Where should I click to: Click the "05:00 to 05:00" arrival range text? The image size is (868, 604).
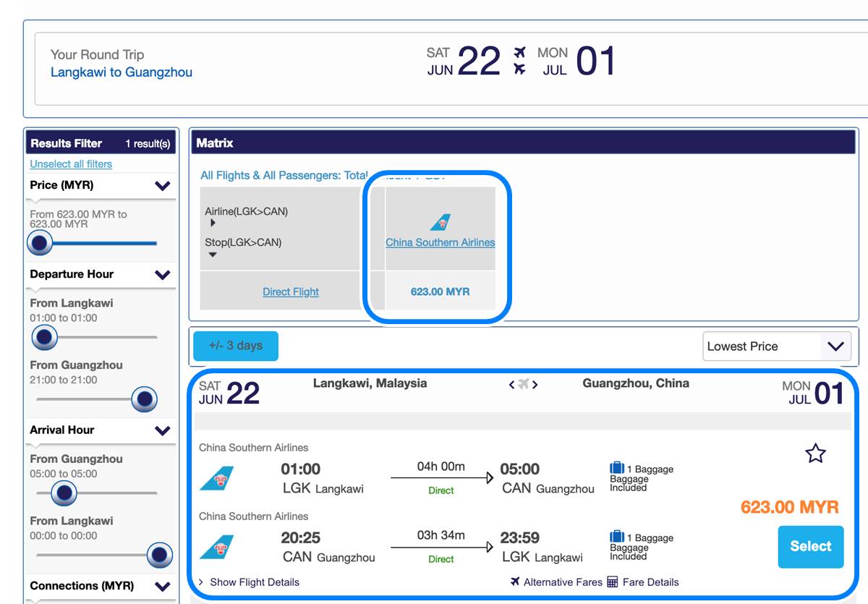64,474
